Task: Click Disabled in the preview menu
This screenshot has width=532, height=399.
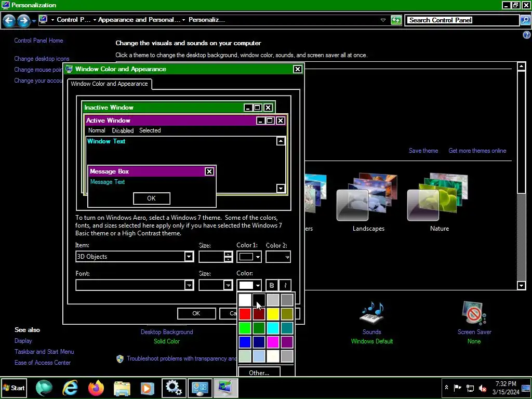Action: (123, 130)
